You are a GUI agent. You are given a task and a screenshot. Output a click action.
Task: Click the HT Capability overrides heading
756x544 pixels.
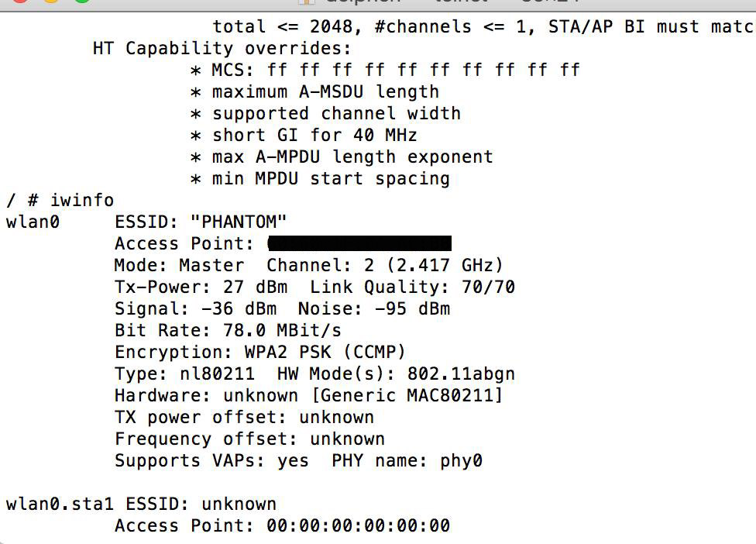pyautogui.click(x=222, y=48)
